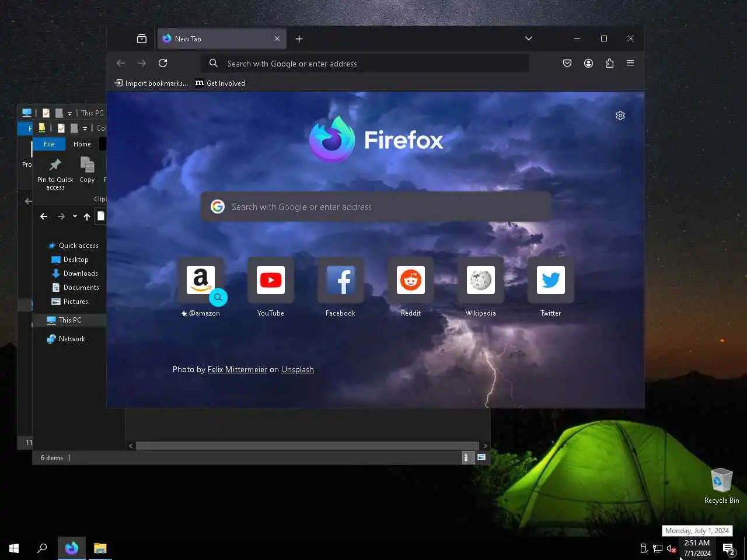Select Downloads in Explorer sidebar
This screenshot has width=747, height=560.
coord(75,274)
